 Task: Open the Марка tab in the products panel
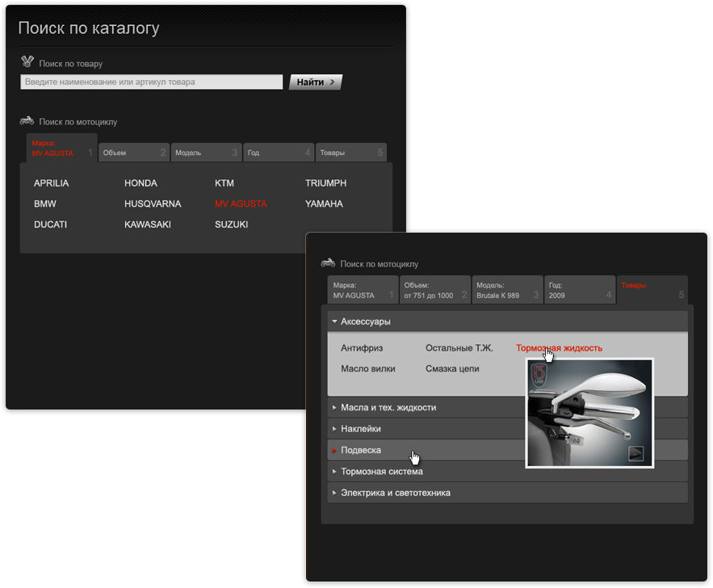(363, 290)
